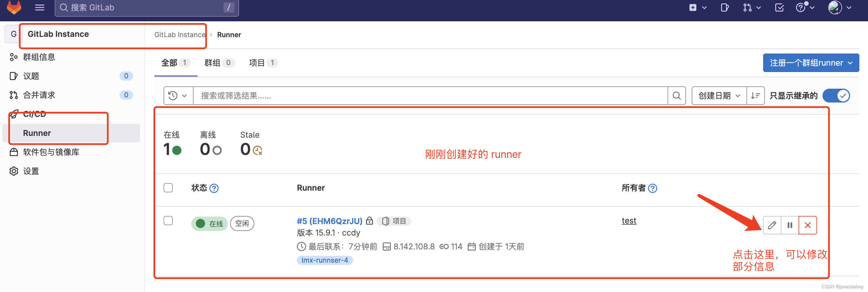
Task: Open the help question mark menu
Action: pos(805,7)
